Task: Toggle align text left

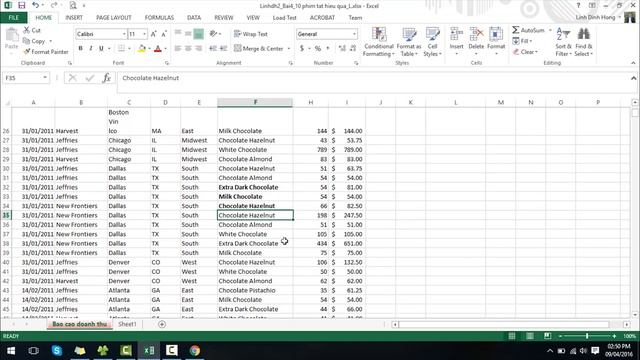Action: [x=178, y=48]
